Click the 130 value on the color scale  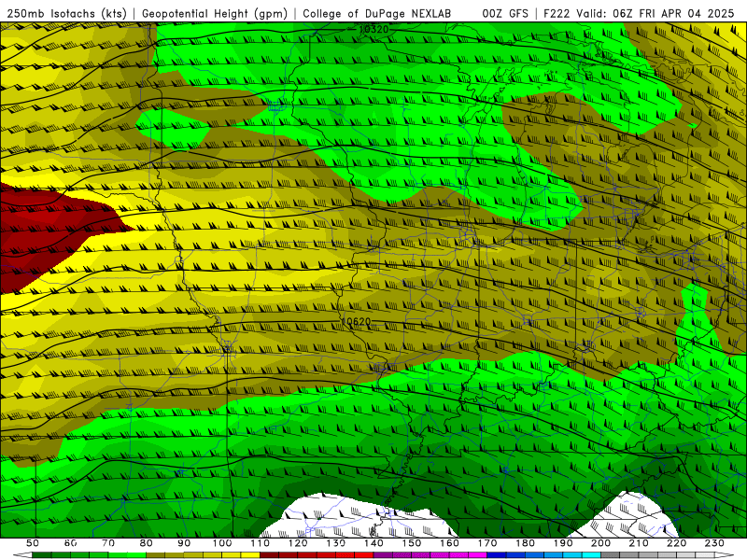pos(336,543)
